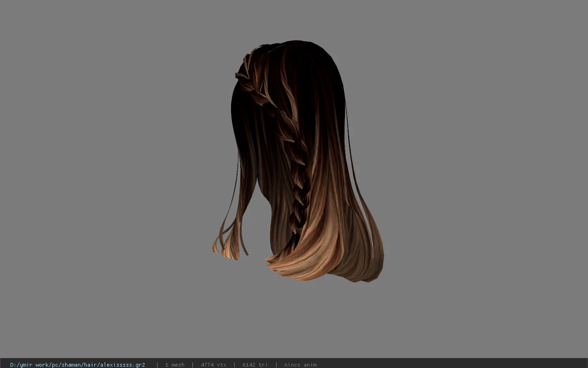Click the 'nincs anim' status entry

[x=300, y=365]
